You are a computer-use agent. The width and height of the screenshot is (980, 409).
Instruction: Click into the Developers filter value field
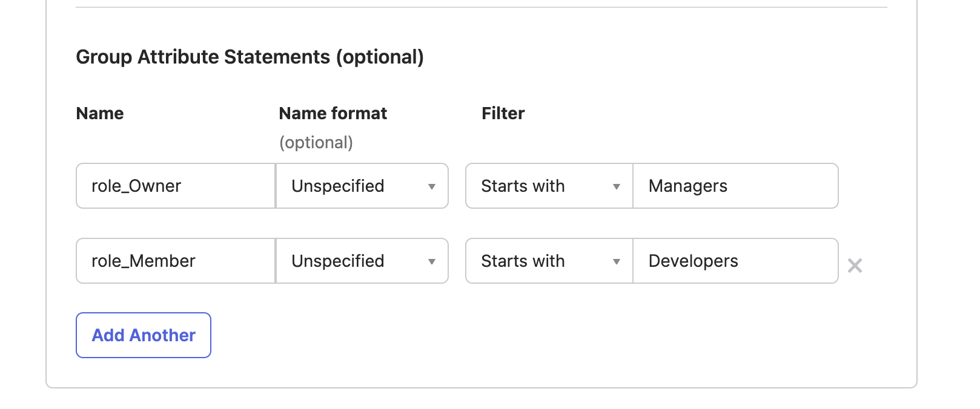tap(735, 261)
